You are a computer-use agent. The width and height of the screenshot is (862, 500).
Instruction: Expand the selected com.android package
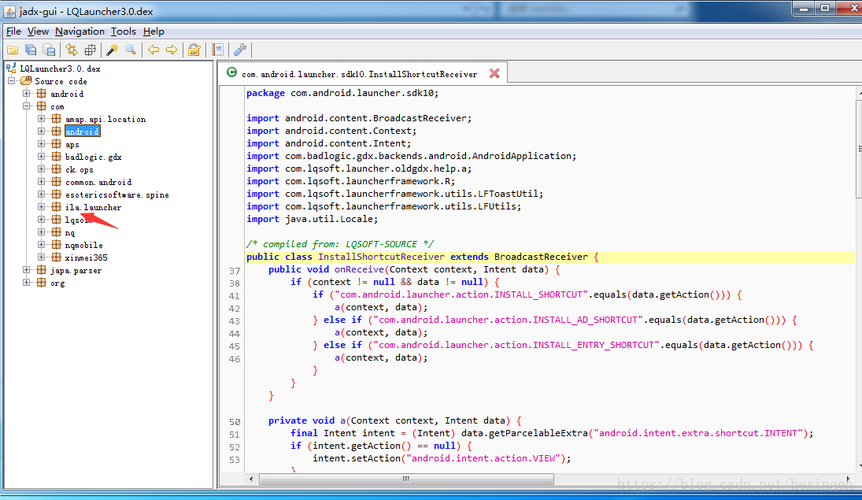[41, 131]
